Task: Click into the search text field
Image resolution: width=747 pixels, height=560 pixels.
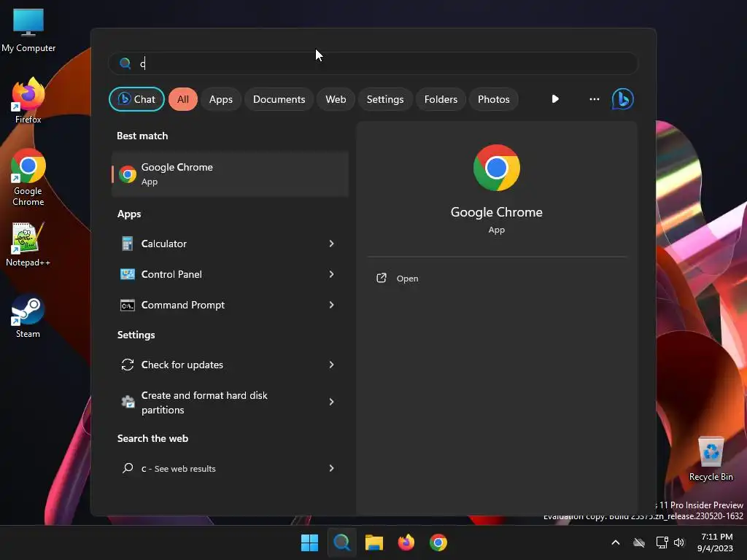Action: coord(373,63)
